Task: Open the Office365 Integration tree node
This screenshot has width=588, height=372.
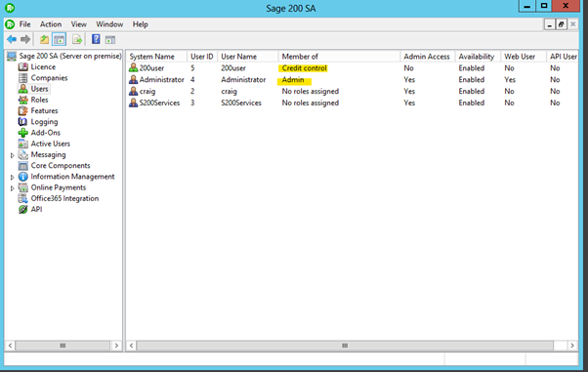Action: 64,198
